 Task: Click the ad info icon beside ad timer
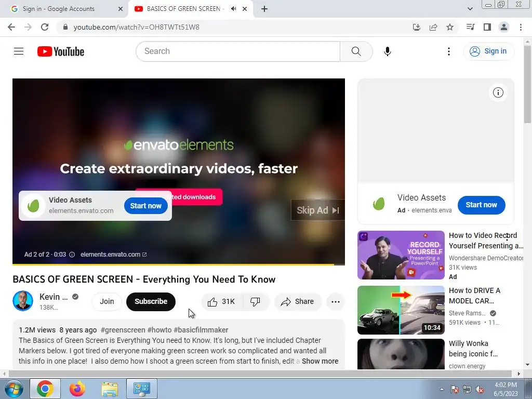click(x=72, y=255)
